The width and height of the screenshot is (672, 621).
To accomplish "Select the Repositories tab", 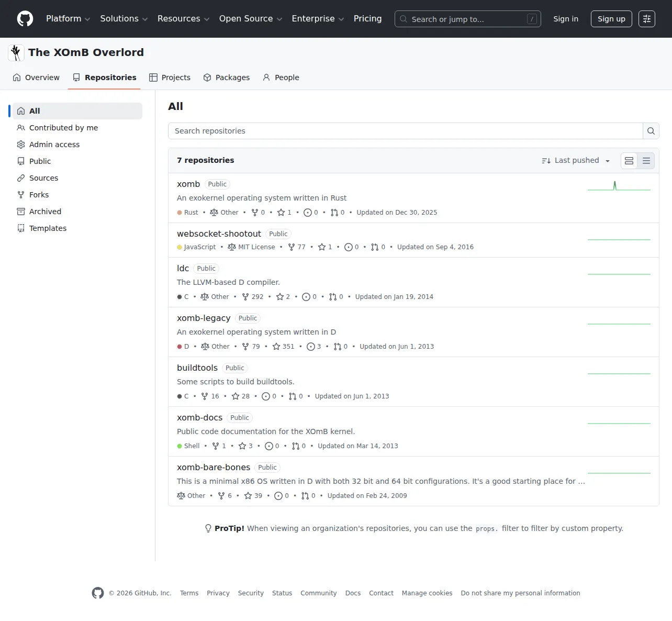I will 104,77.
